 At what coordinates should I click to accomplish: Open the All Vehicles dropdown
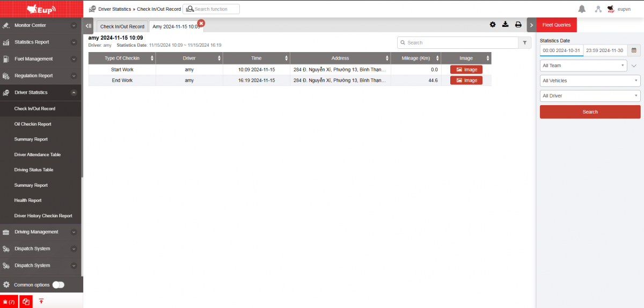(590, 80)
